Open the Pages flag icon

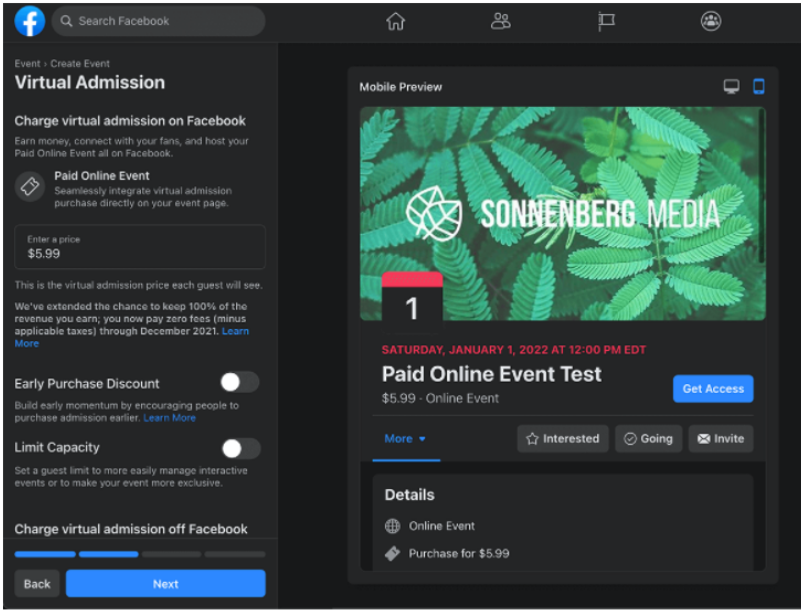click(606, 21)
